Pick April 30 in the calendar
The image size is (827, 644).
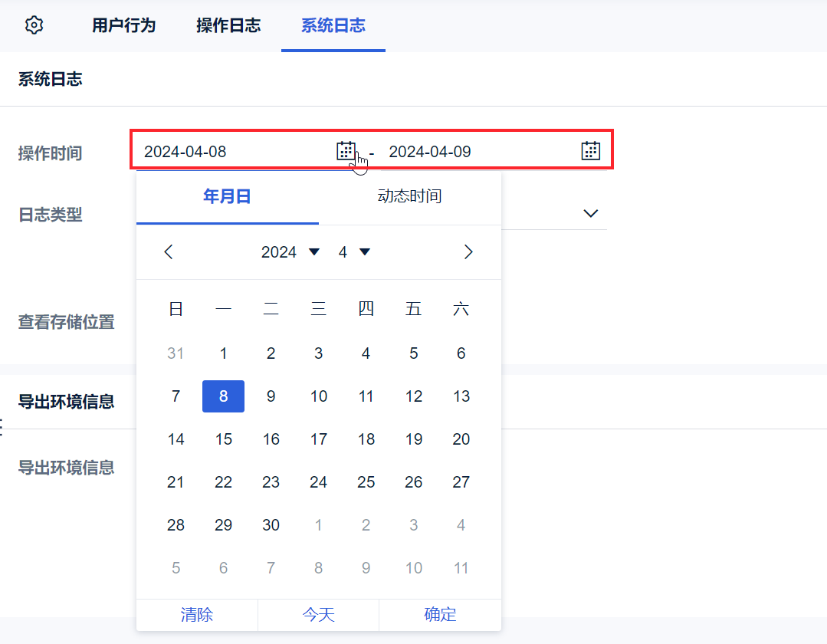point(271,525)
